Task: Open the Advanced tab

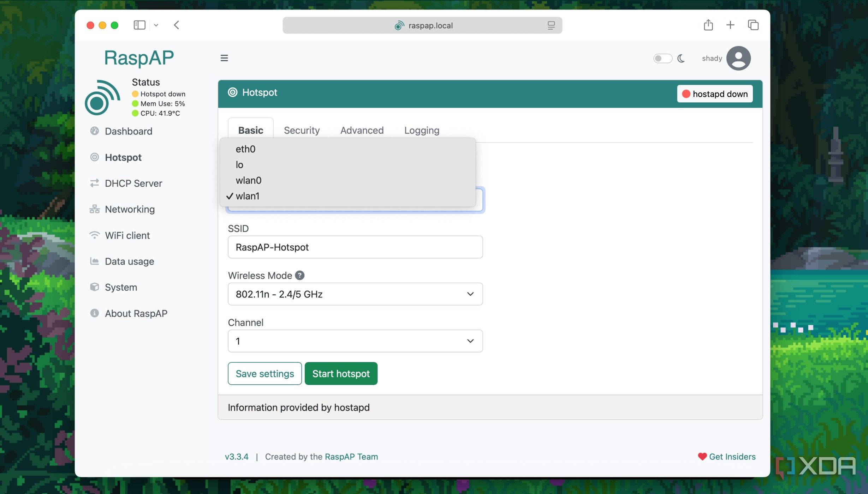Action: tap(362, 130)
